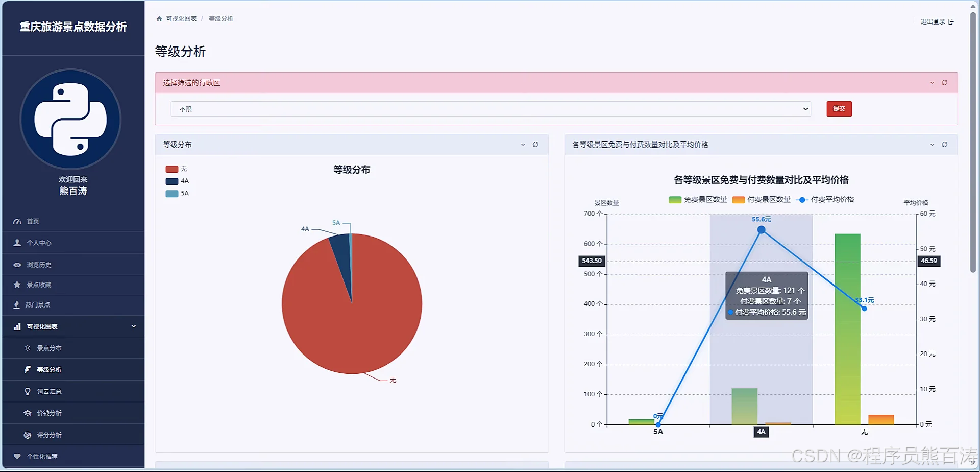Click the green 5A free-count bar
980x472 pixels.
point(641,422)
